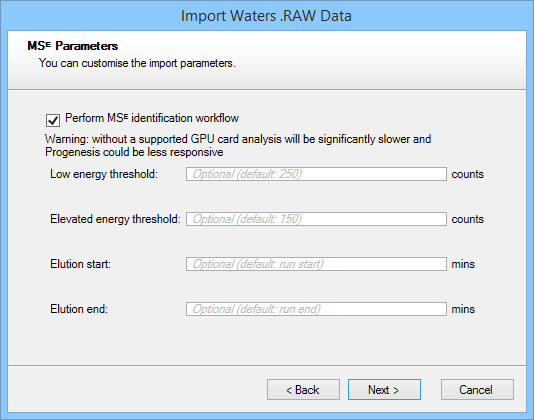Activate the Elution end text field

(316, 309)
